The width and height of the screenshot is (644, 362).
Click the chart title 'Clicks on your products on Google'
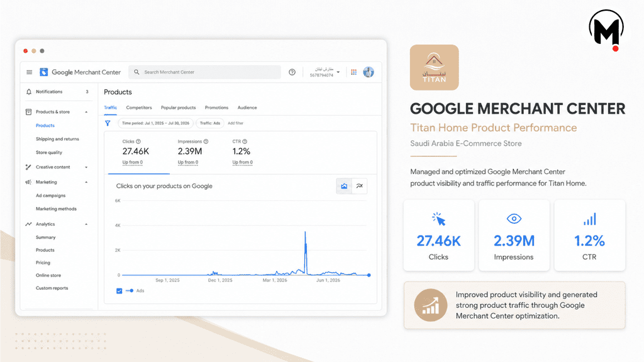(x=164, y=186)
